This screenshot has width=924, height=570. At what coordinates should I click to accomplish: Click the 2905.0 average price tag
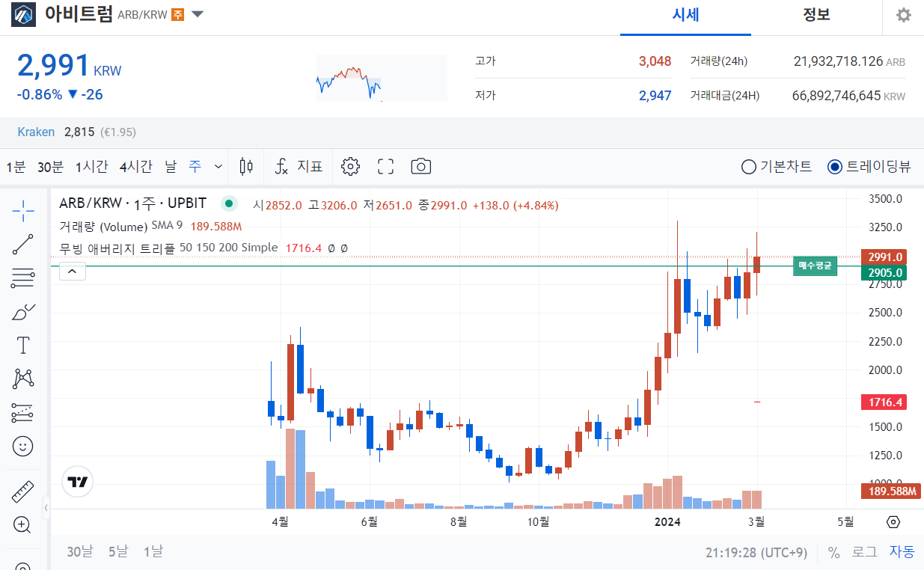point(885,273)
